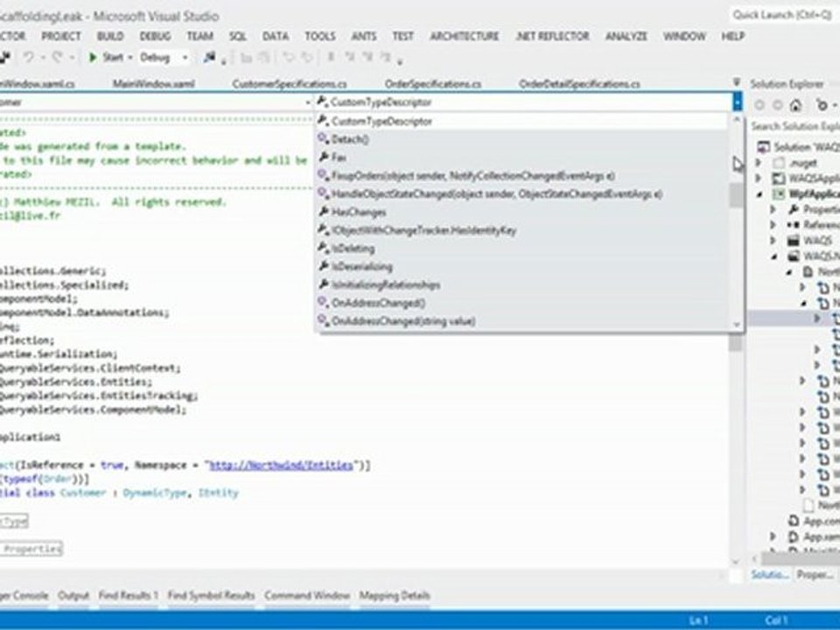This screenshot has width=840, height=630.
Task: Click the Solution node icon in tree
Action: pos(764,147)
